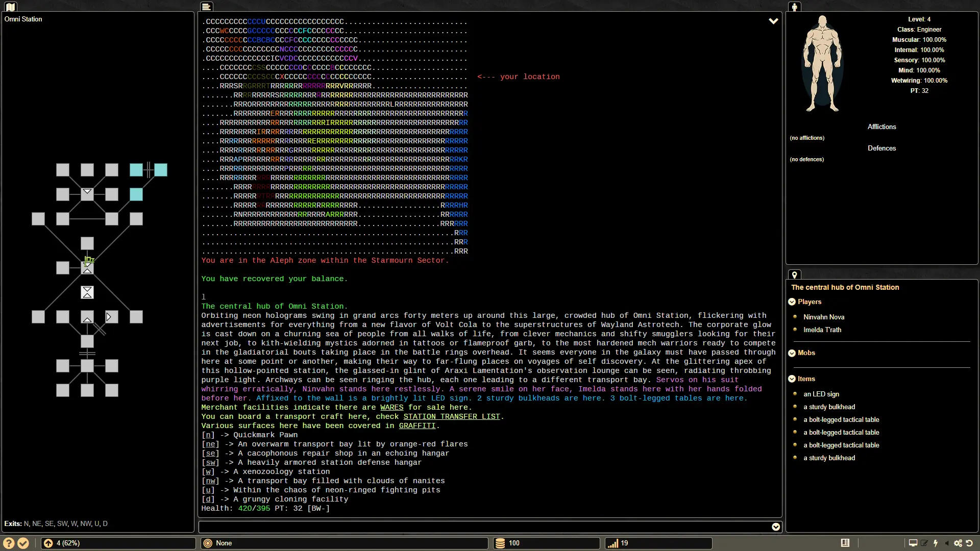Click the experience bar showing 4 (62%)
The height and width of the screenshot is (551, 980).
coord(118,543)
